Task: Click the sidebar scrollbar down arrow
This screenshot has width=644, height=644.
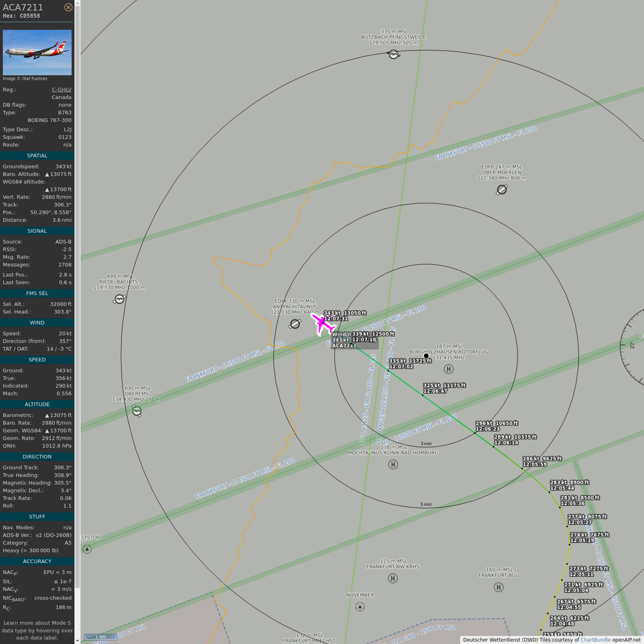Action: coord(77,640)
